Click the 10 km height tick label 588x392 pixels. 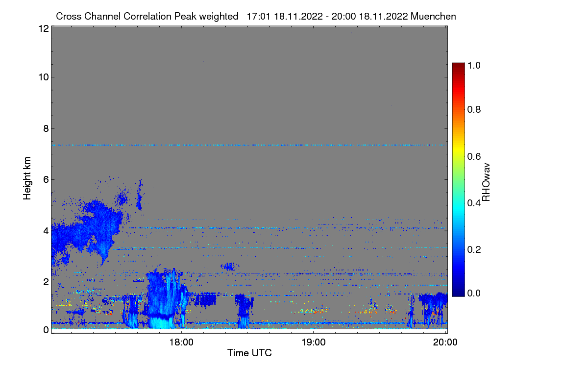[44, 77]
